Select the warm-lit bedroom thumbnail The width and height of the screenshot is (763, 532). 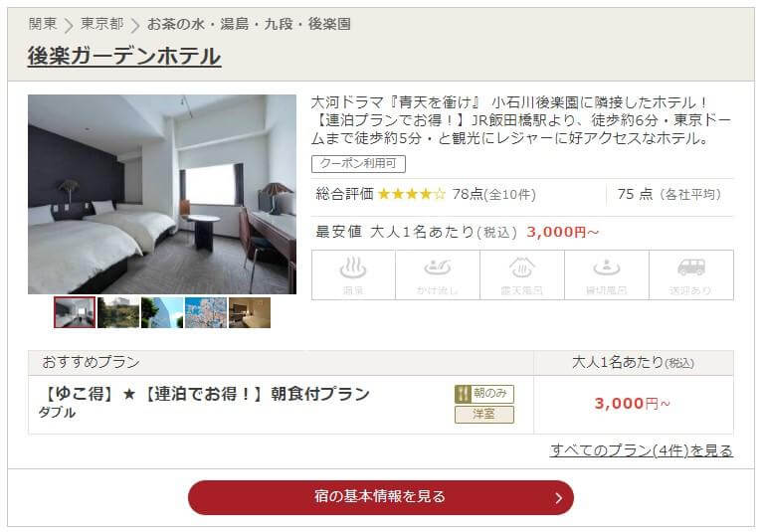click(250, 312)
